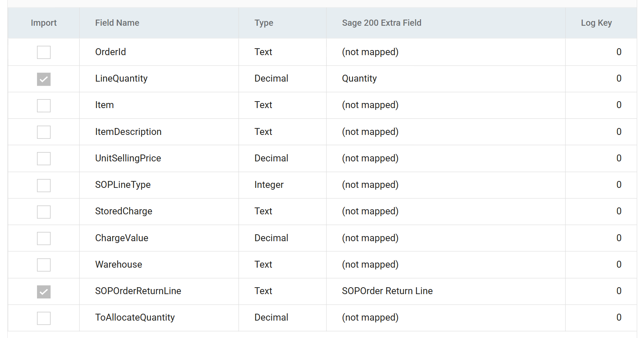Click Decimal type in ChargeValue row
The image size is (644, 338).
[x=271, y=238]
